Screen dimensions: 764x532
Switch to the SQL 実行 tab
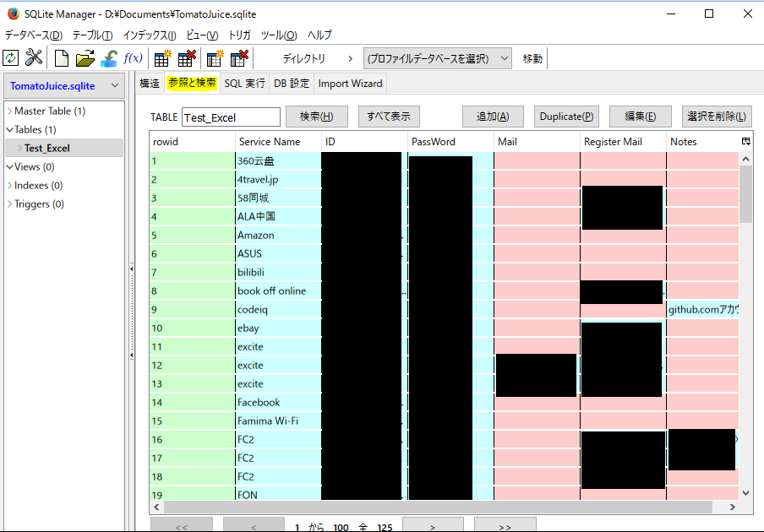click(244, 84)
